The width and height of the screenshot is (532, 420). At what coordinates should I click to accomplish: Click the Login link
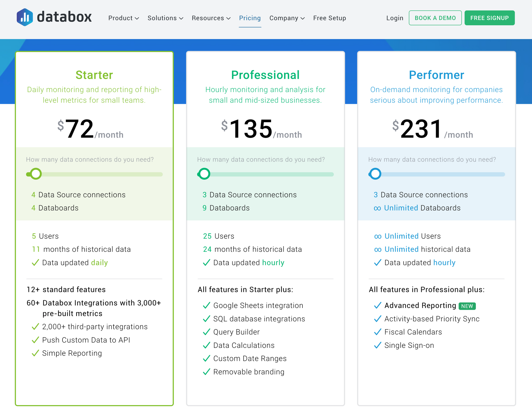pos(395,18)
